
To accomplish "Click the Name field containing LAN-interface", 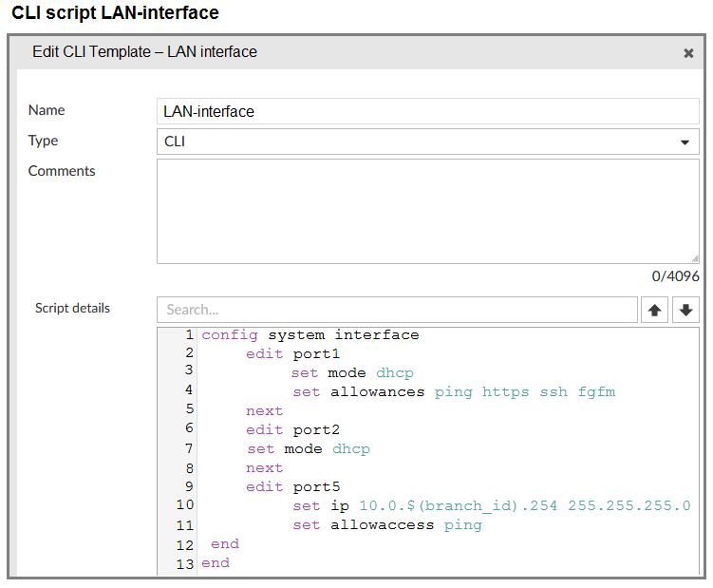I will (x=427, y=111).
